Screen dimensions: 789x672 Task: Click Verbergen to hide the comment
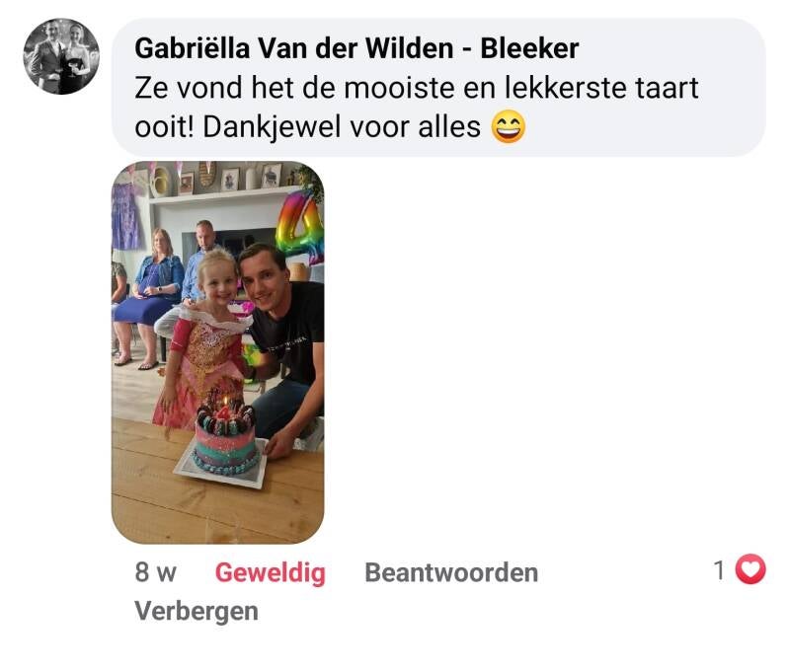coord(197,611)
